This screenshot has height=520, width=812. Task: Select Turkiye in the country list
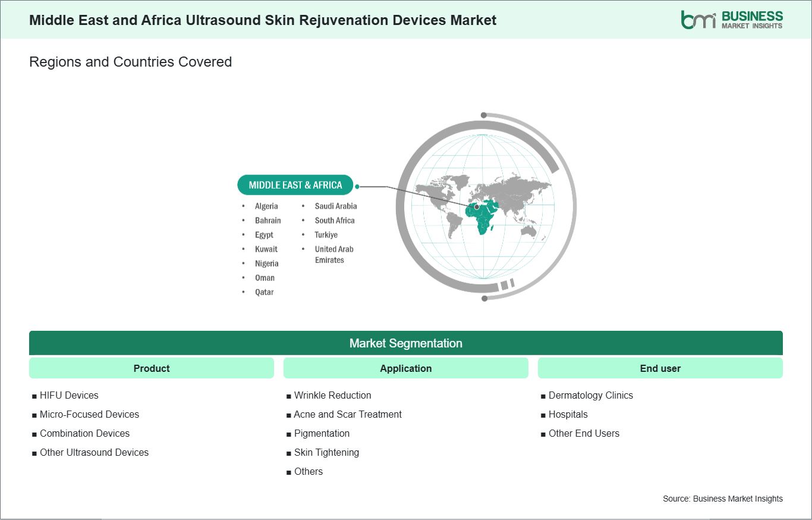coord(326,234)
